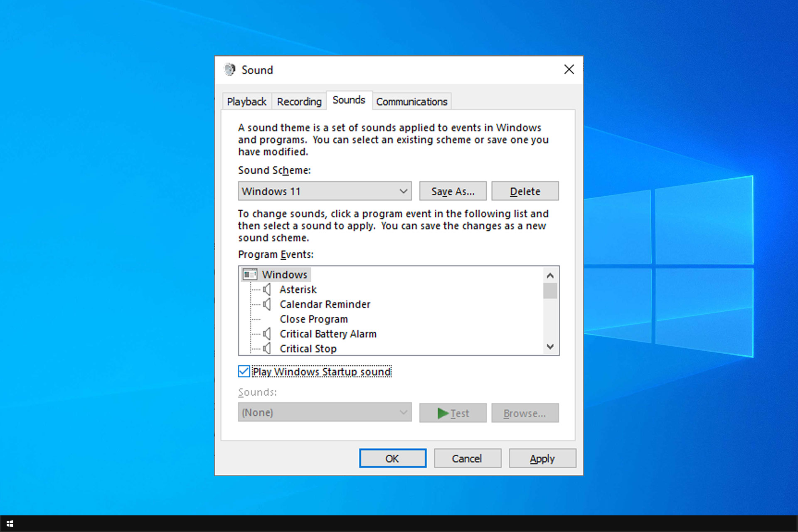Select the Calendar Reminder program event
798x532 pixels.
coord(325,304)
